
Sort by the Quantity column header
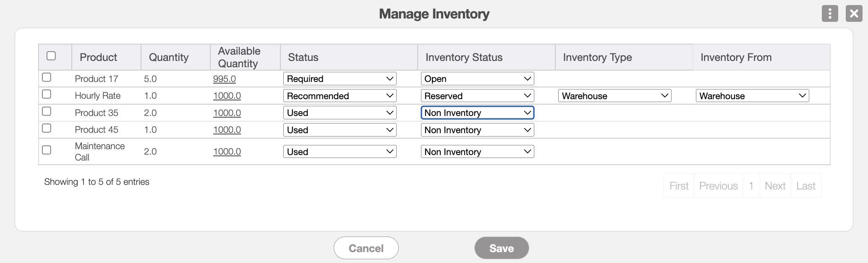point(169,57)
